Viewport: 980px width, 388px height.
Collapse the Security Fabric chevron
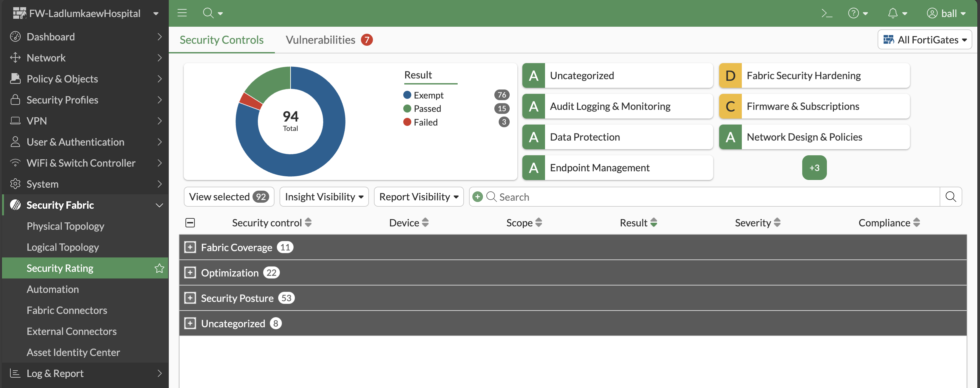pos(159,205)
